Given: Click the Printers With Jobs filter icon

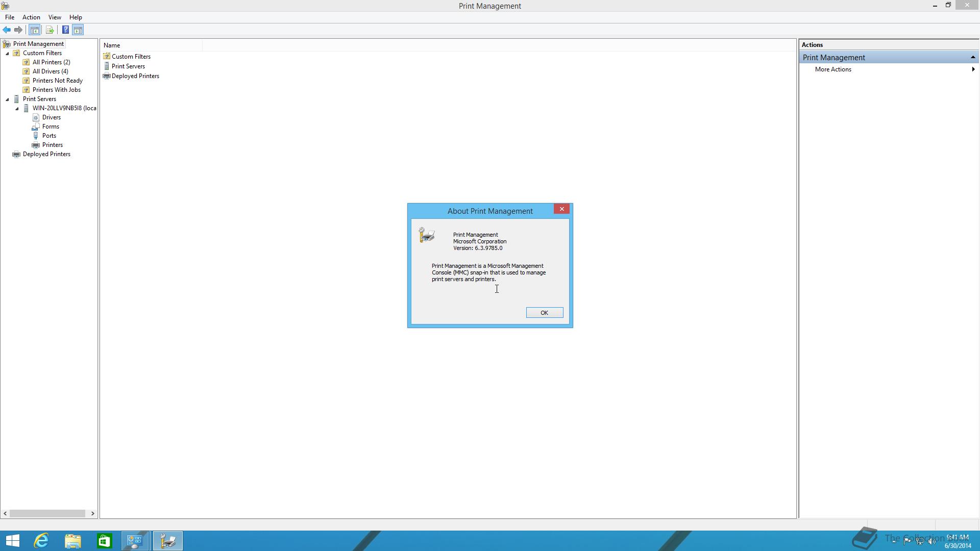Looking at the screenshot, I should coord(27,90).
